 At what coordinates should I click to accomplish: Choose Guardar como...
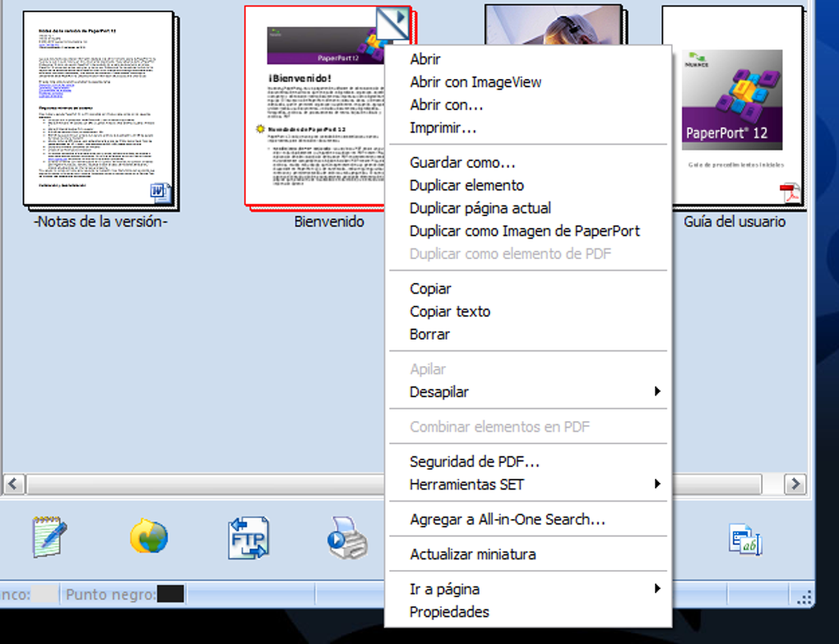pyautogui.click(x=528, y=163)
